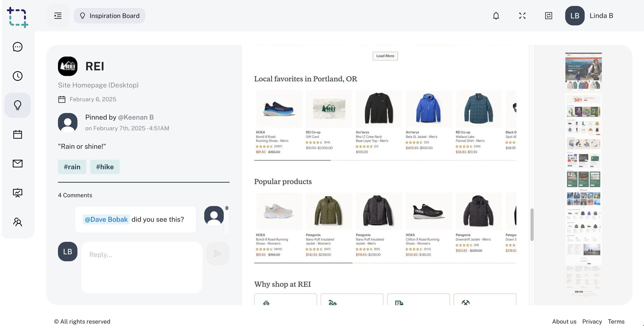Click the @Dave Bobak mention

[106, 219]
